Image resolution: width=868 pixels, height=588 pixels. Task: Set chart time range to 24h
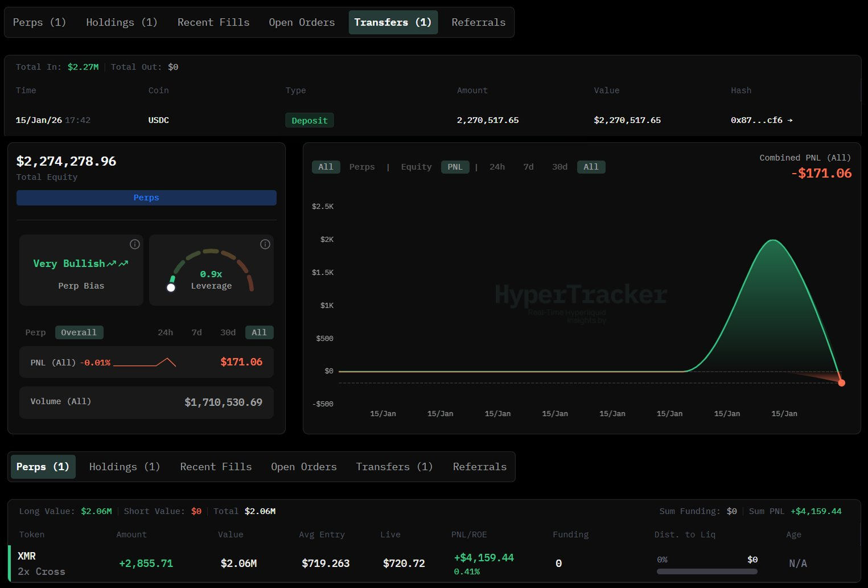[497, 167]
